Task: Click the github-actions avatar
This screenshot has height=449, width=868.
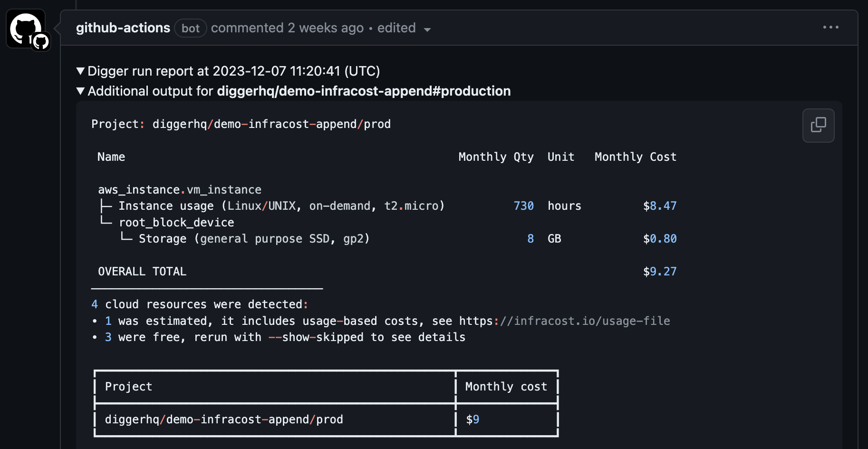Action: (26, 28)
